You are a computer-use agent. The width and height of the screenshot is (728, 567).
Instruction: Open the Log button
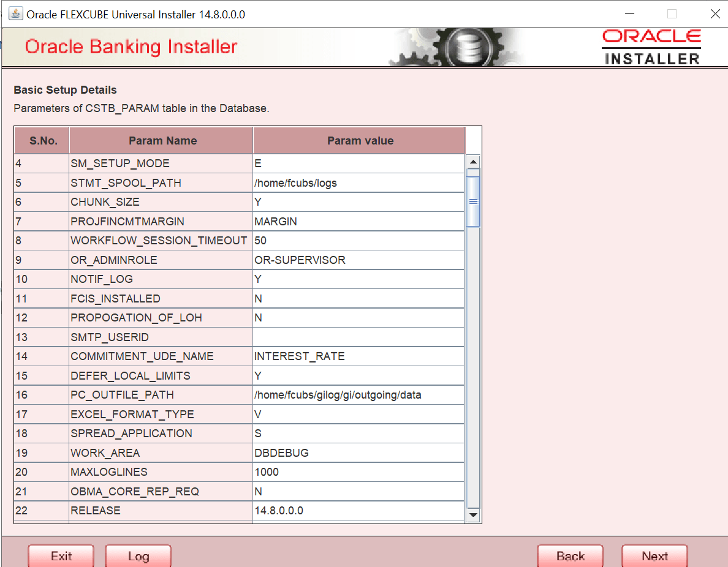pyautogui.click(x=138, y=556)
